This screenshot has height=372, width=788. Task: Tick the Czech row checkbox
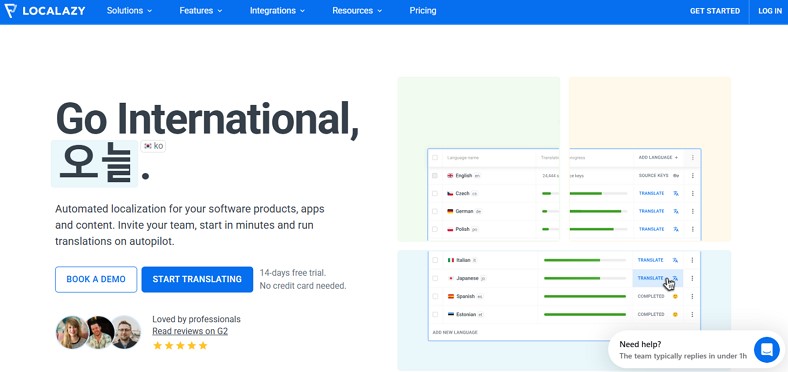click(x=435, y=194)
